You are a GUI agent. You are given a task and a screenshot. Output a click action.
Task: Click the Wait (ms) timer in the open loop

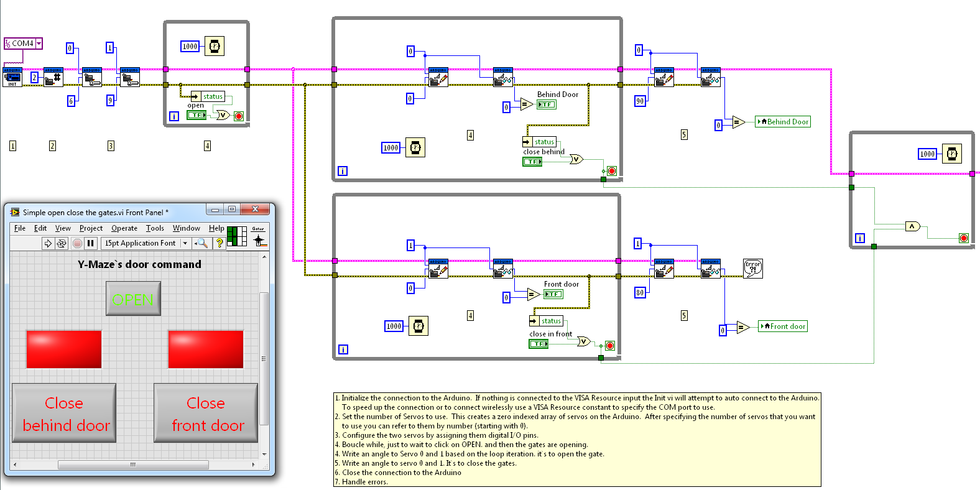click(215, 46)
